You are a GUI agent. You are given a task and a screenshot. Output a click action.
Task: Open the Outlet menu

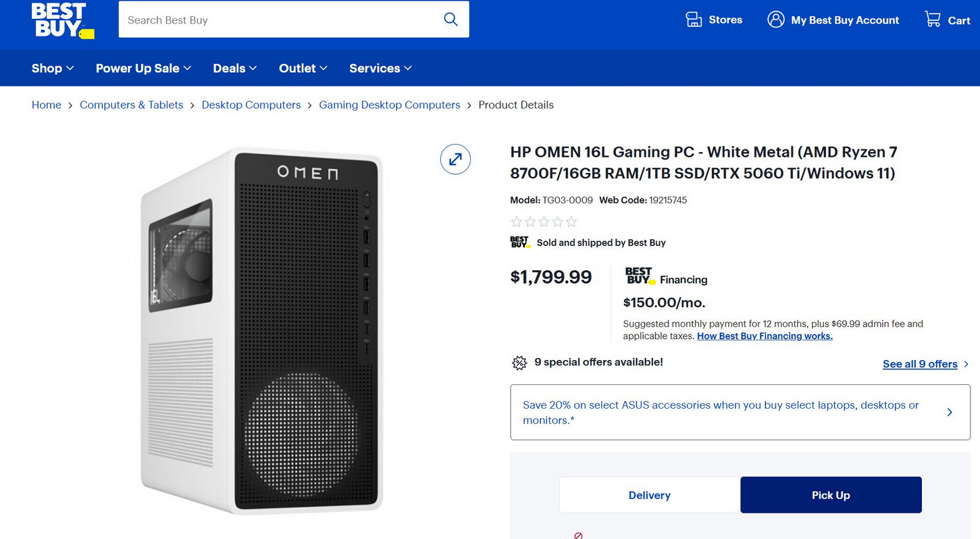[x=303, y=68]
